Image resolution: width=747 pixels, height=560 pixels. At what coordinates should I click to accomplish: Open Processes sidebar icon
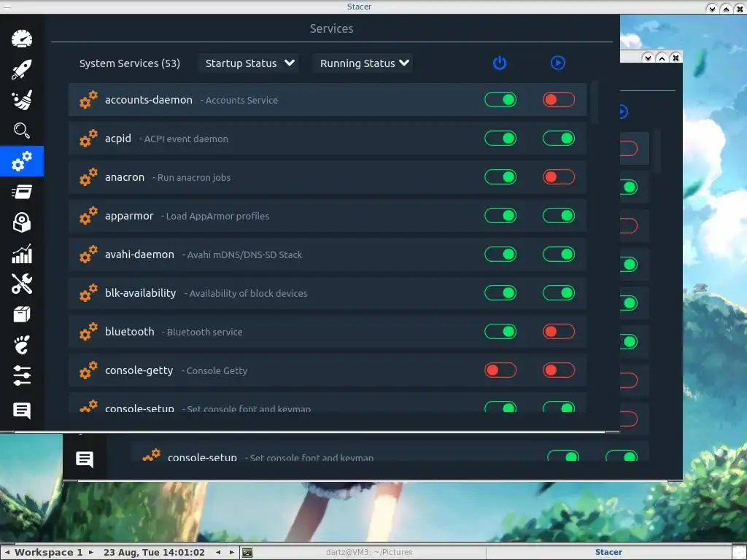[x=22, y=192]
